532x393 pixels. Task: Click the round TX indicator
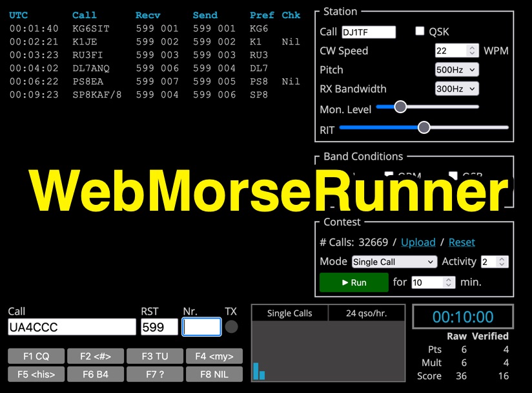(x=231, y=327)
